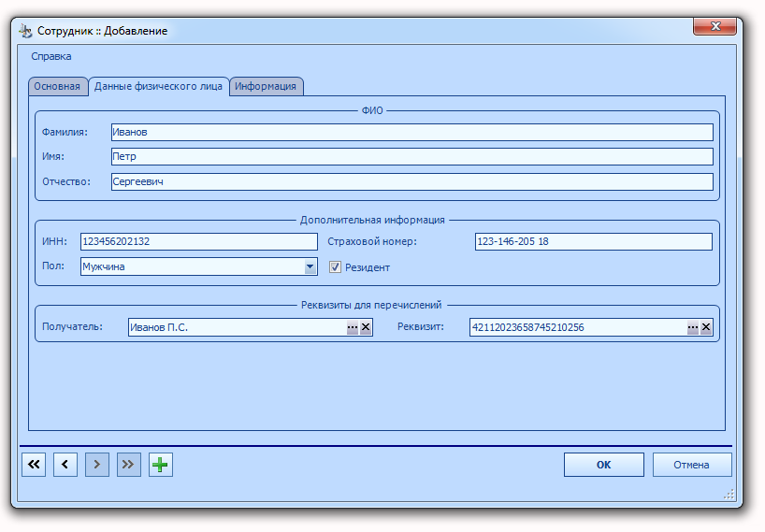The width and height of the screenshot is (765, 532).
Task: Expand the Пол dropdown arrow
Action: [x=310, y=266]
